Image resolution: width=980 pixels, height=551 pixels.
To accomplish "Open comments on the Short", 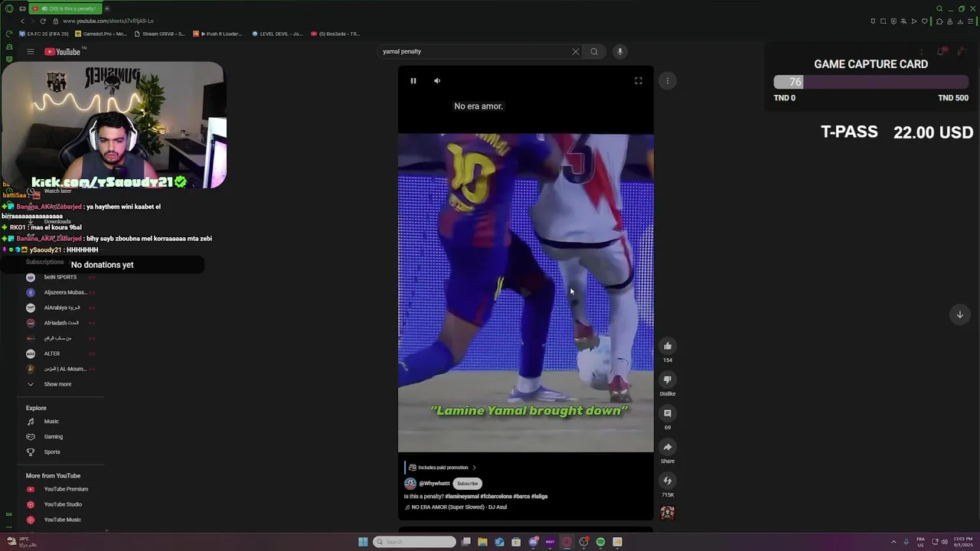I will tap(668, 413).
